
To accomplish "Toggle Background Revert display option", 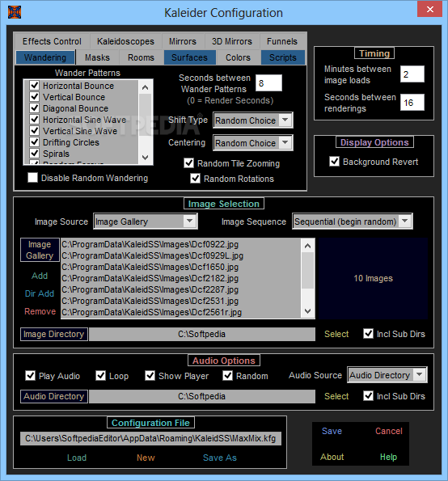I will tap(334, 162).
